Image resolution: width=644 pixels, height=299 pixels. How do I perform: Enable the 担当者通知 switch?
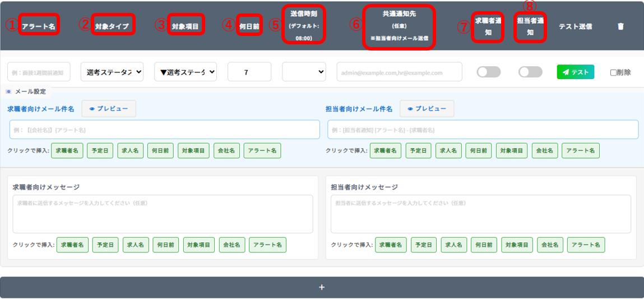coord(530,72)
